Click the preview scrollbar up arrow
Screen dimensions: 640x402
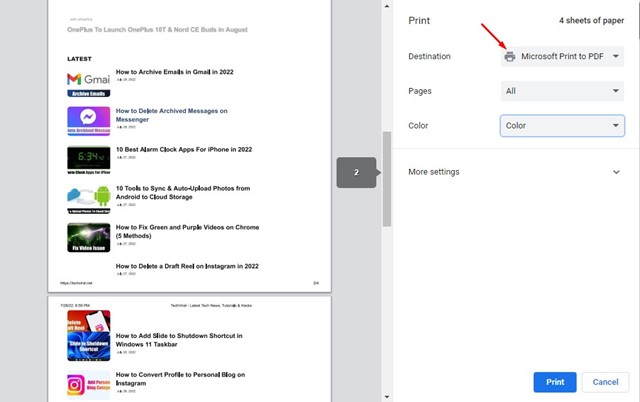coord(387,6)
